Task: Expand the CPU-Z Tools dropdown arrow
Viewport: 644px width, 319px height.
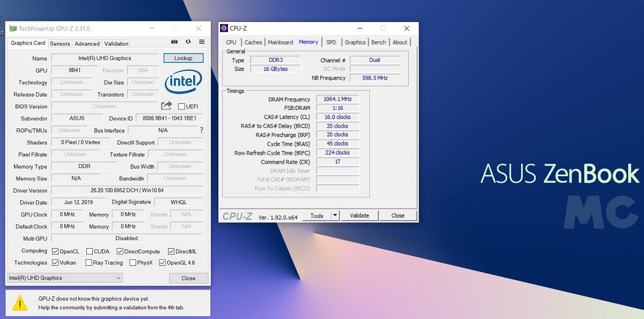Action: coord(335,215)
